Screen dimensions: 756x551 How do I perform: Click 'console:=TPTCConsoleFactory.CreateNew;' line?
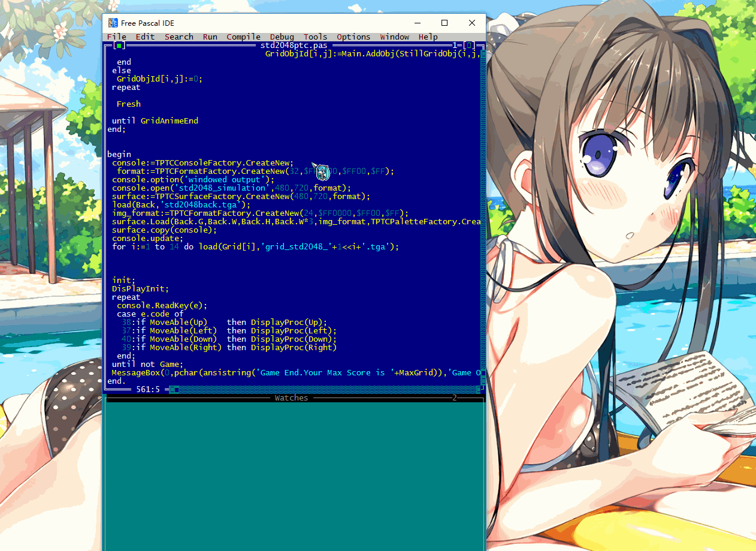pos(202,162)
